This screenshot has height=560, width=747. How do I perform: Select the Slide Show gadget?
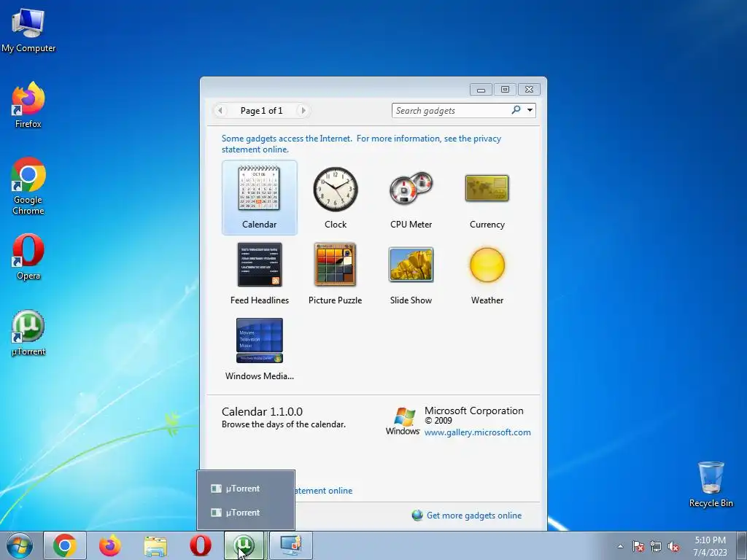411,273
